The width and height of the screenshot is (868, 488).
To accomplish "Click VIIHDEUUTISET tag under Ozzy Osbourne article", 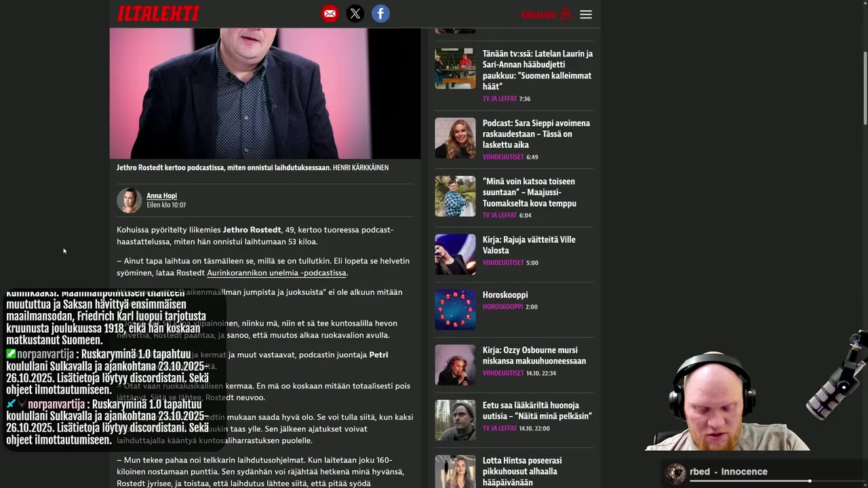I will point(503,373).
